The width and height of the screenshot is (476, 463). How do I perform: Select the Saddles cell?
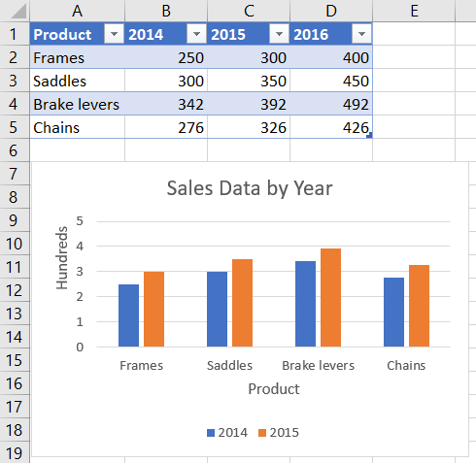click(x=78, y=81)
